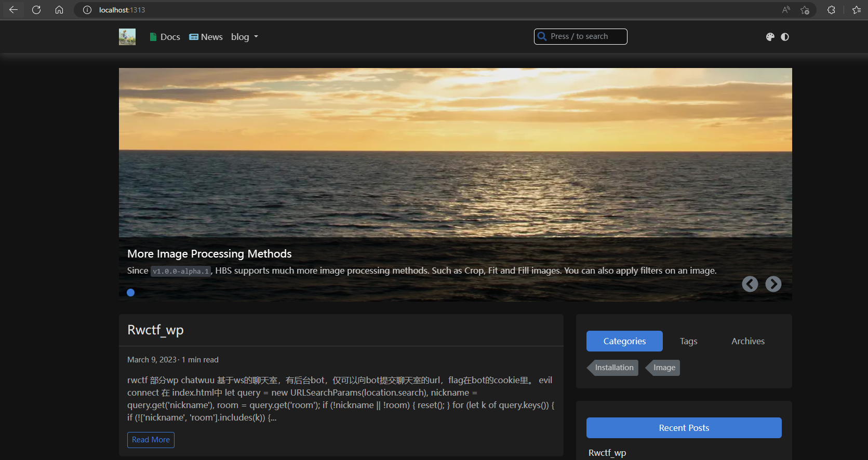The image size is (868, 460).
Task: Expand the blog dropdown menu
Action: (x=244, y=37)
